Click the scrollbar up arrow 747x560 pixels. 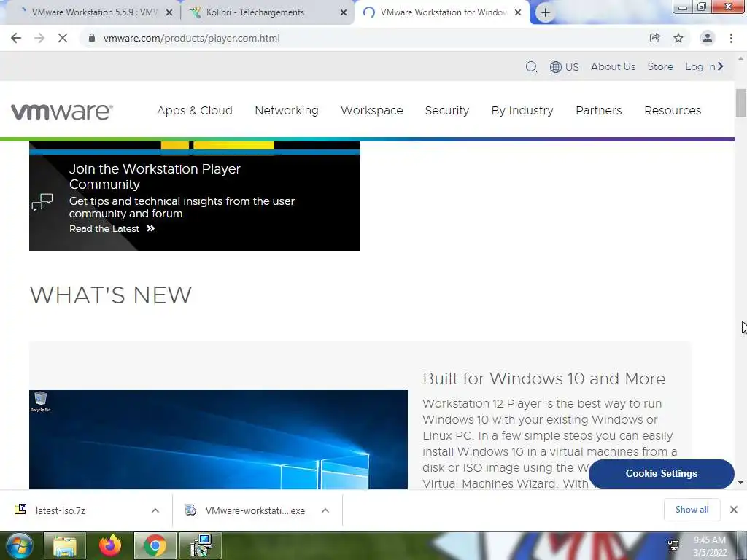(x=740, y=58)
